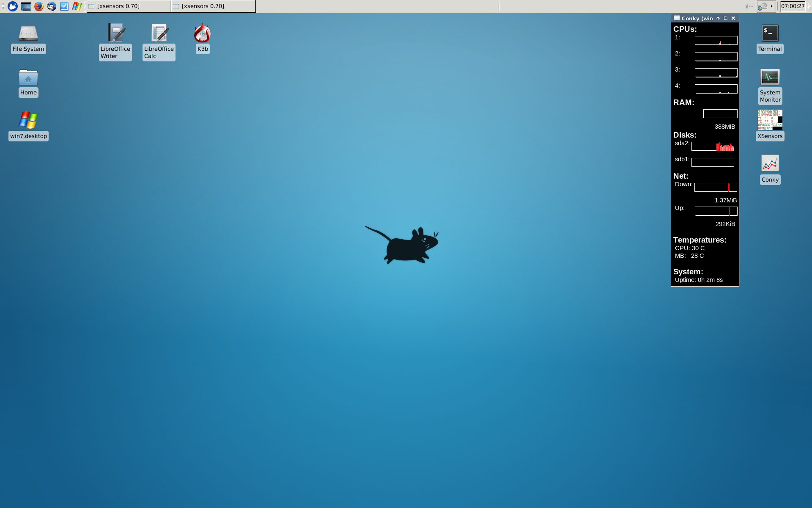Launch Thunderbird mail from the panel
Screen dimensions: 812x508
pyautogui.click(x=52, y=6)
